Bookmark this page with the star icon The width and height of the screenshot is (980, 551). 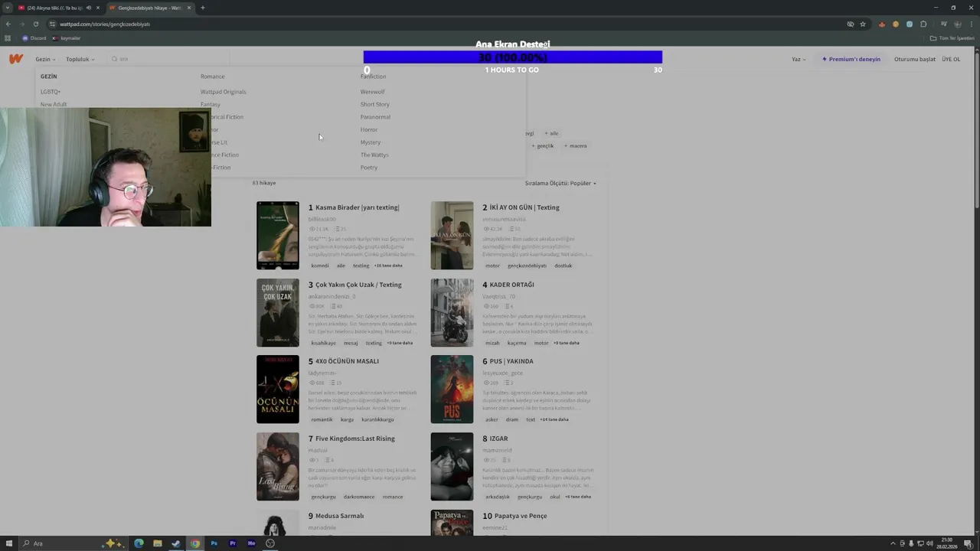(x=863, y=24)
